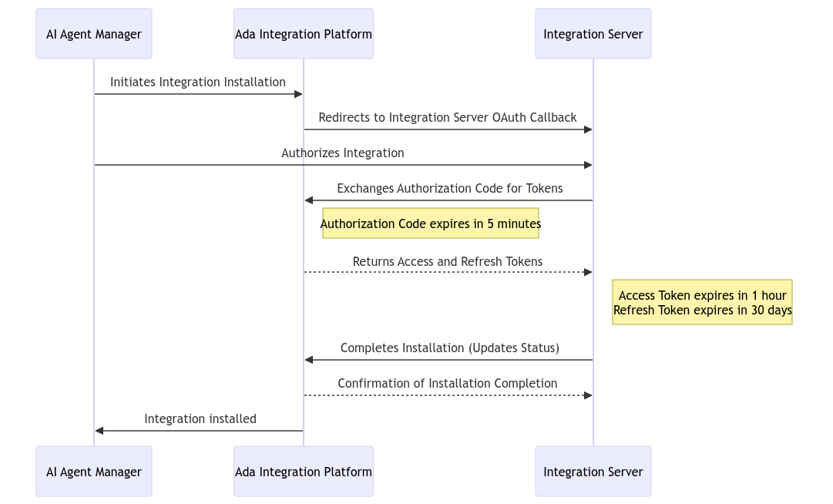Select the Access Token expiry note
This screenshot has width=833, height=504.
pos(702,302)
